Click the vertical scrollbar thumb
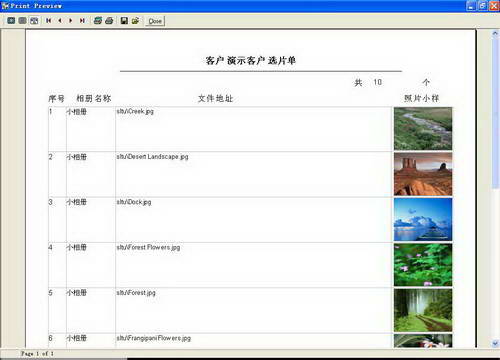The width and height of the screenshot is (500, 360). (495, 114)
